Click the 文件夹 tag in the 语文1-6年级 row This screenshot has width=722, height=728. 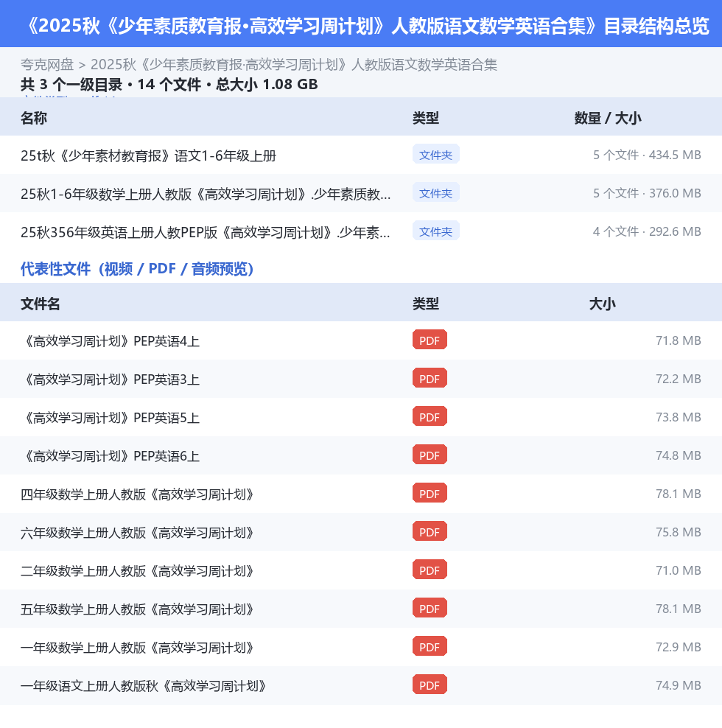435,155
